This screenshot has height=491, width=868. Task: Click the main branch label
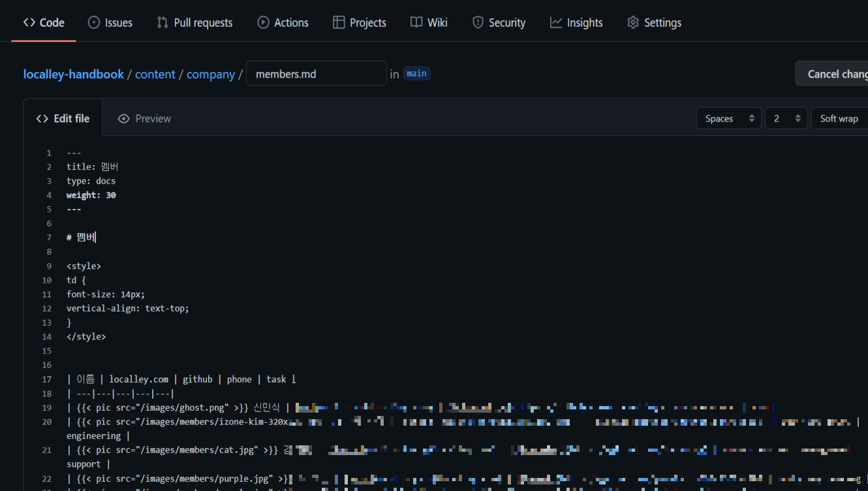(416, 74)
